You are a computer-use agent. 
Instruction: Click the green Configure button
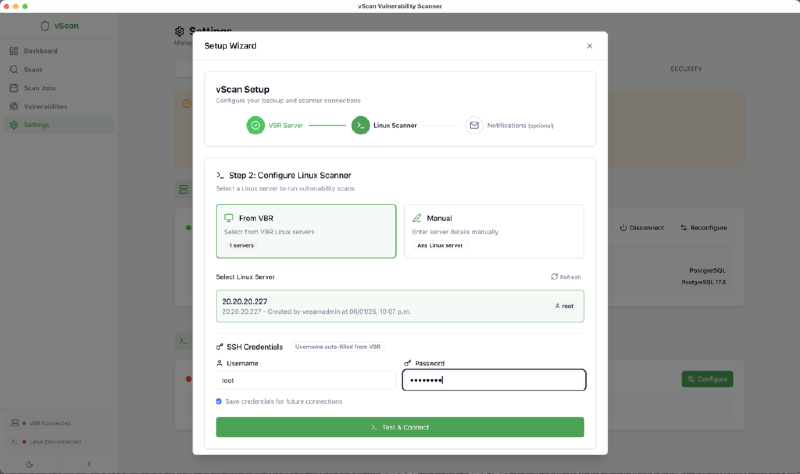tap(707, 379)
